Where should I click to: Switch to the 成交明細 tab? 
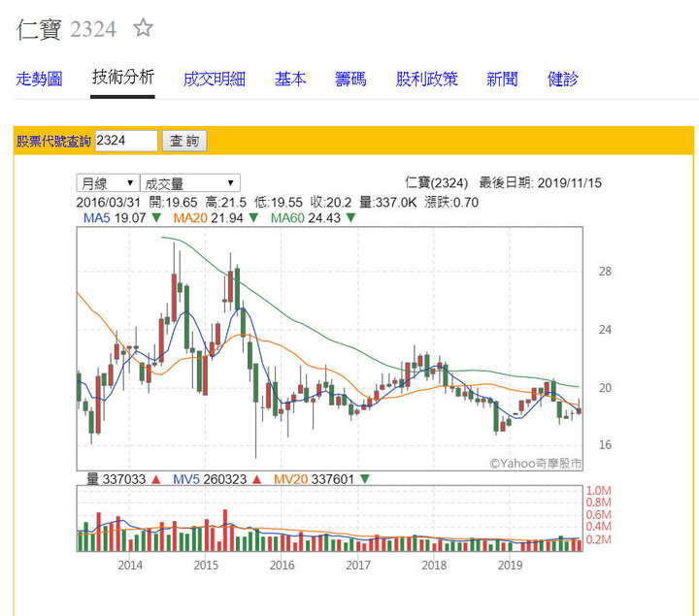pos(214,79)
